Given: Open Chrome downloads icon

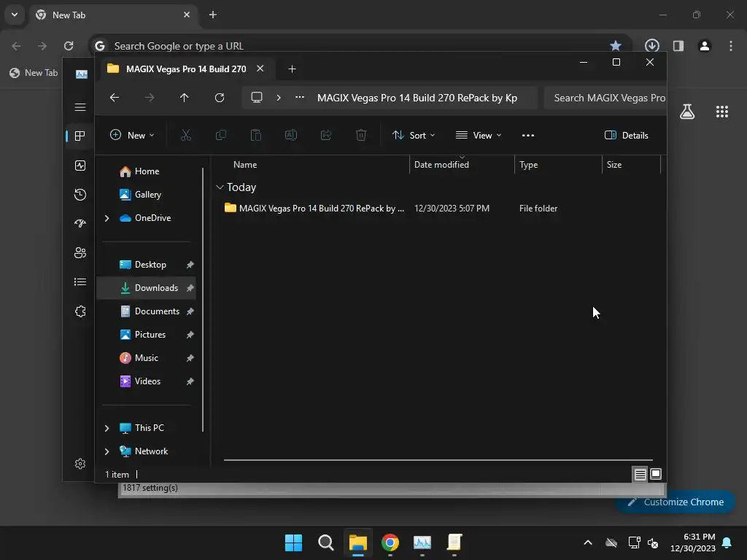Looking at the screenshot, I should click(651, 46).
